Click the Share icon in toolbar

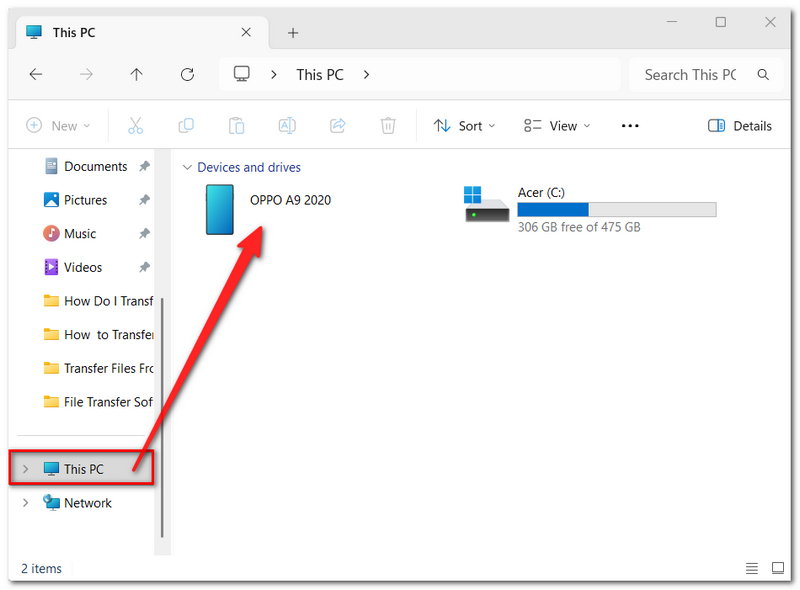click(338, 126)
